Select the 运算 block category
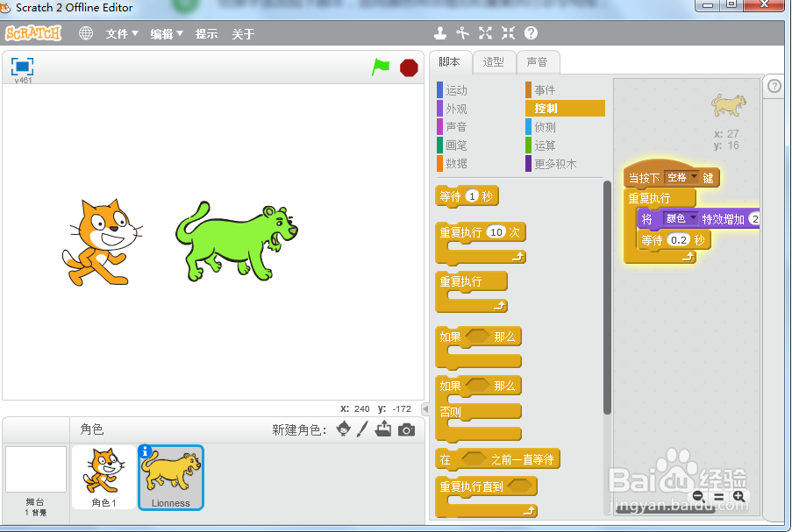 [x=545, y=145]
